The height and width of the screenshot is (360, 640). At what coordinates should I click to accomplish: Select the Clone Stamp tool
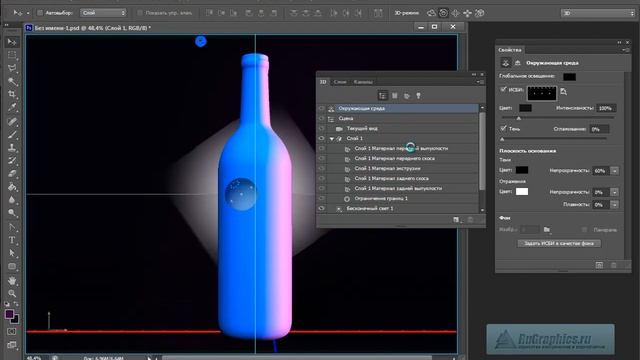click(12, 148)
